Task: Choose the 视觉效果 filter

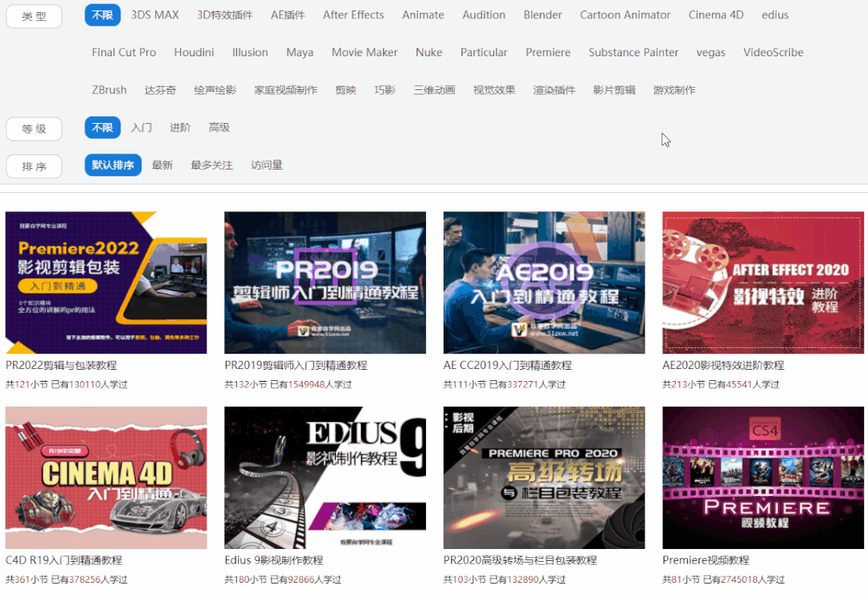Action: point(493,90)
